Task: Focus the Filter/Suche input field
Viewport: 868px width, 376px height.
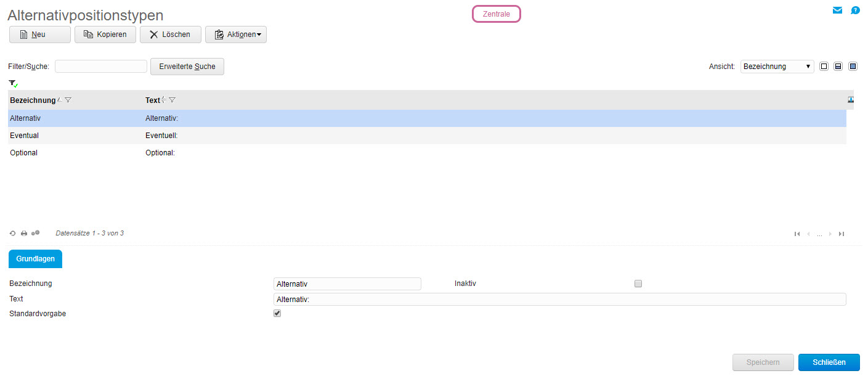Action: point(101,66)
